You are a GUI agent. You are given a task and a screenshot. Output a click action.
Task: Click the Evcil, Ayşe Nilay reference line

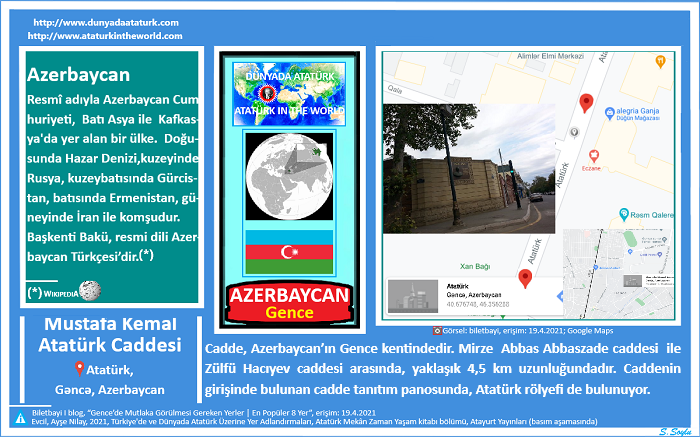click(x=314, y=421)
